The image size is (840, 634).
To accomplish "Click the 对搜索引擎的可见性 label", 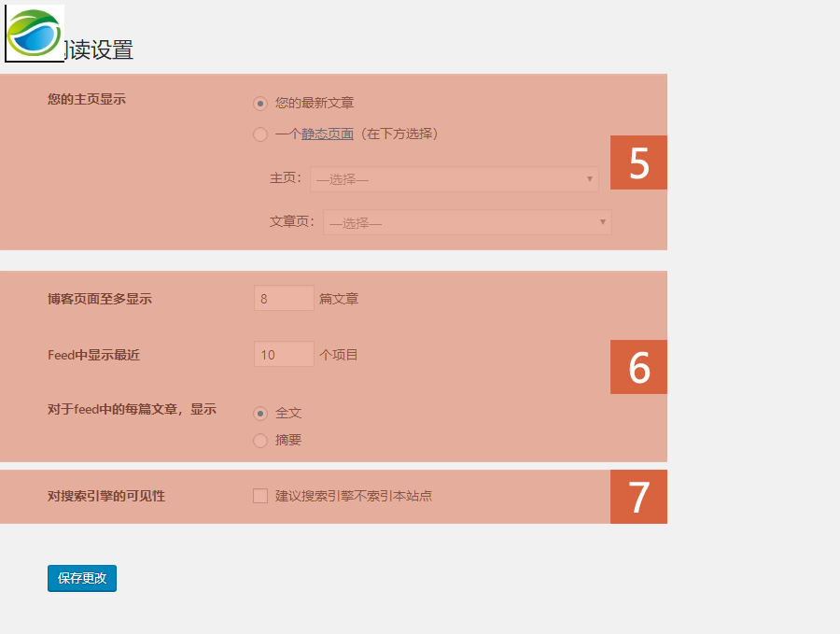I will 106,496.
